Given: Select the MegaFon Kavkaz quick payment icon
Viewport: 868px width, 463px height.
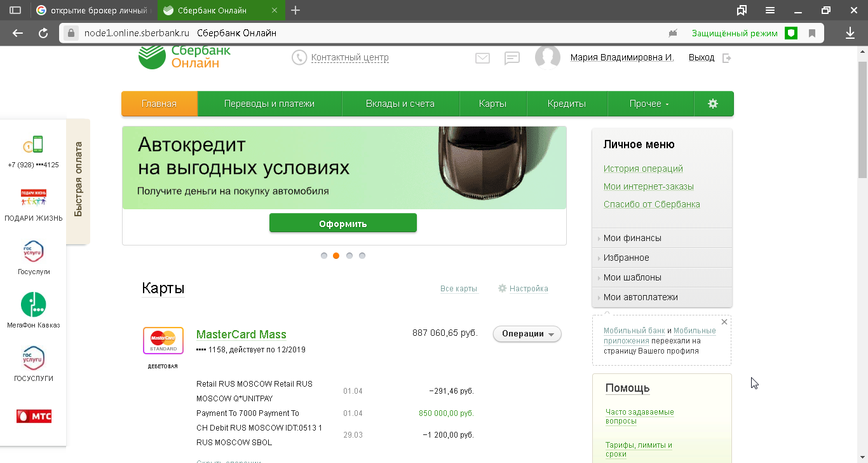Looking at the screenshot, I should [x=34, y=305].
